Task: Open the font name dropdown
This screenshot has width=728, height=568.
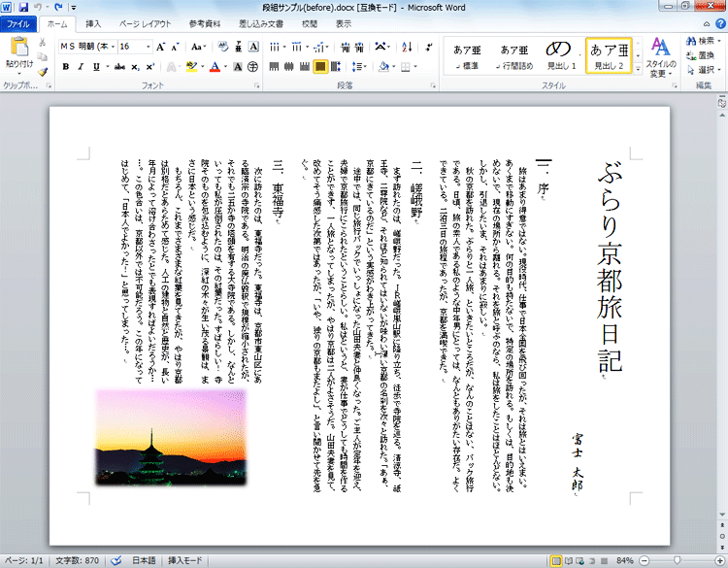Action: pos(113,47)
